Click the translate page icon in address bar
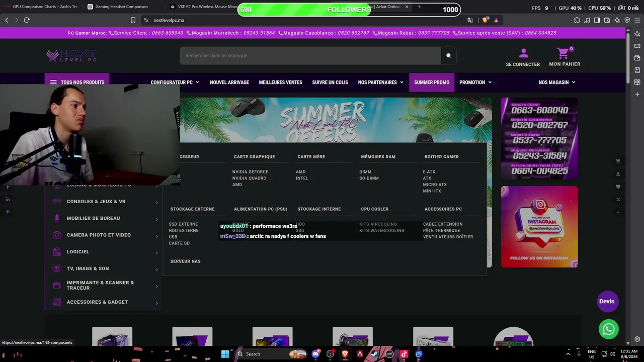This screenshot has height=362, width=644. 470,20
